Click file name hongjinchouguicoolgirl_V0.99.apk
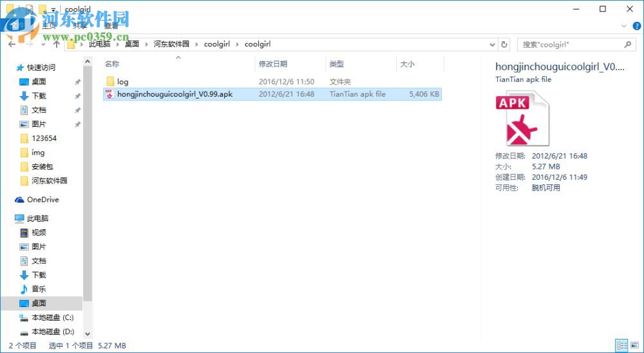644x353 pixels. [175, 94]
